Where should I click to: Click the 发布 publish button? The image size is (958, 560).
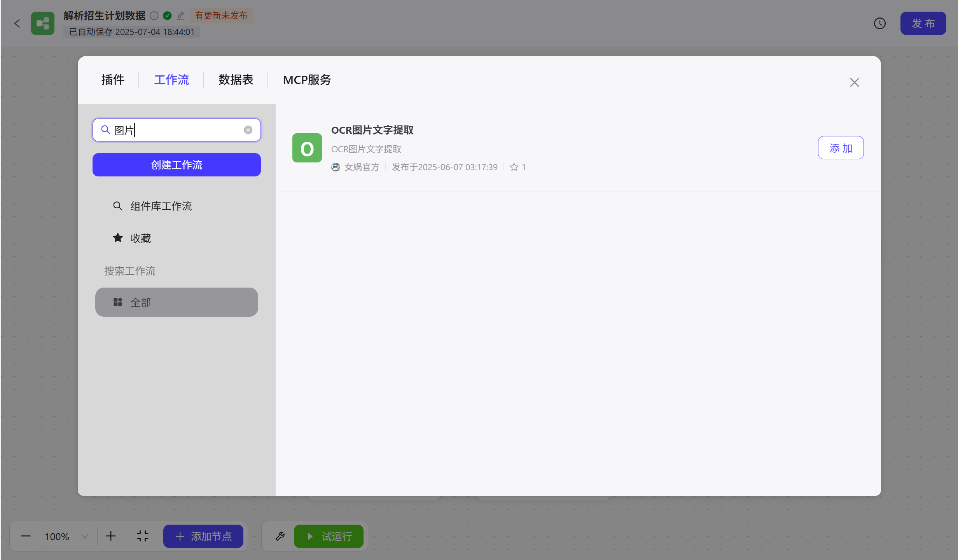point(923,23)
